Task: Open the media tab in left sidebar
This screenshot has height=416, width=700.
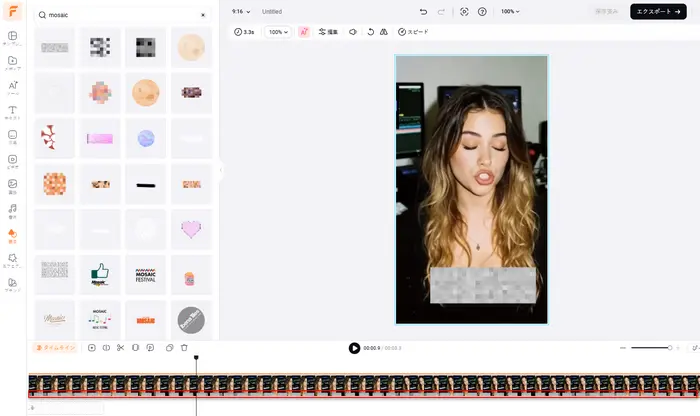Action: [x=13, y=62]
